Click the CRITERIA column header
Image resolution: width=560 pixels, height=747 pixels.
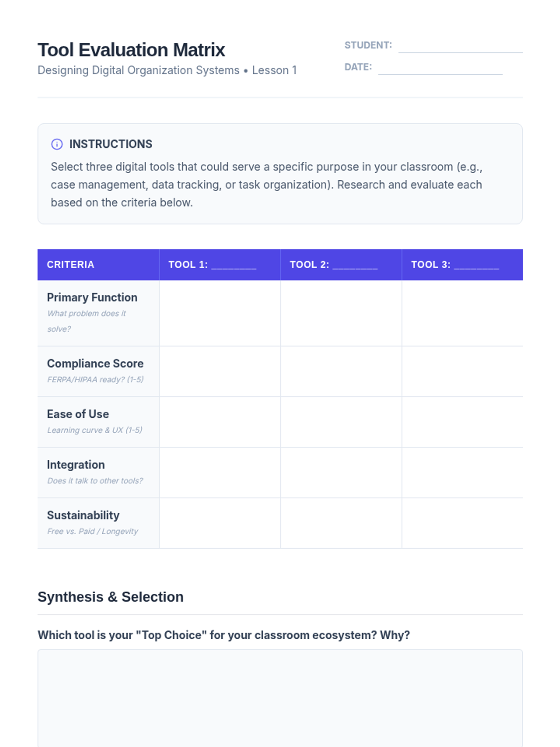pos(70,265)
